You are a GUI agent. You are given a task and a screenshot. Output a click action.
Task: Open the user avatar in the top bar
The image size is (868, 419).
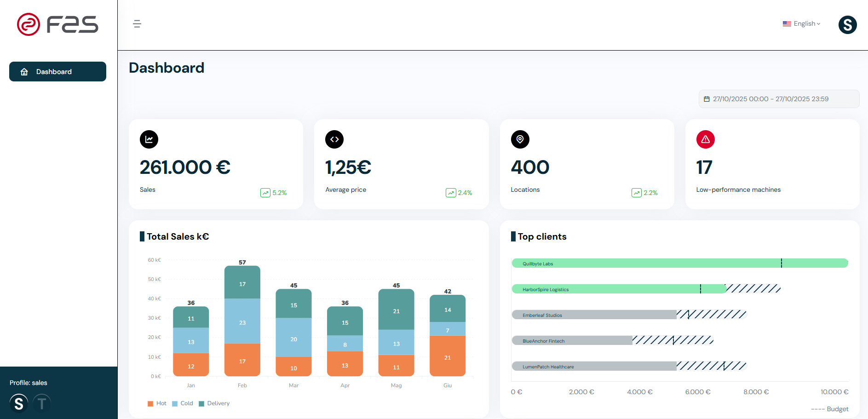tap(847, 25)
